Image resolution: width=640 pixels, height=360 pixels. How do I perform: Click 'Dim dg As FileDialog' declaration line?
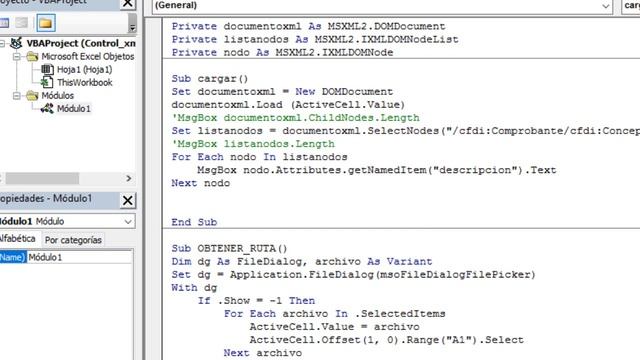click(302, 262)
